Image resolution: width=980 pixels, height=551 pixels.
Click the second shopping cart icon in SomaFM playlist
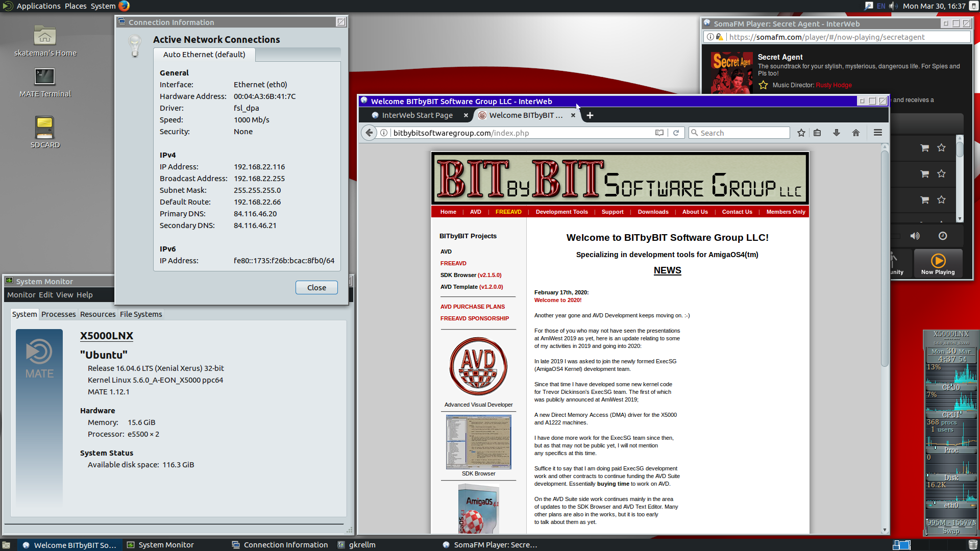click(924, 174)
